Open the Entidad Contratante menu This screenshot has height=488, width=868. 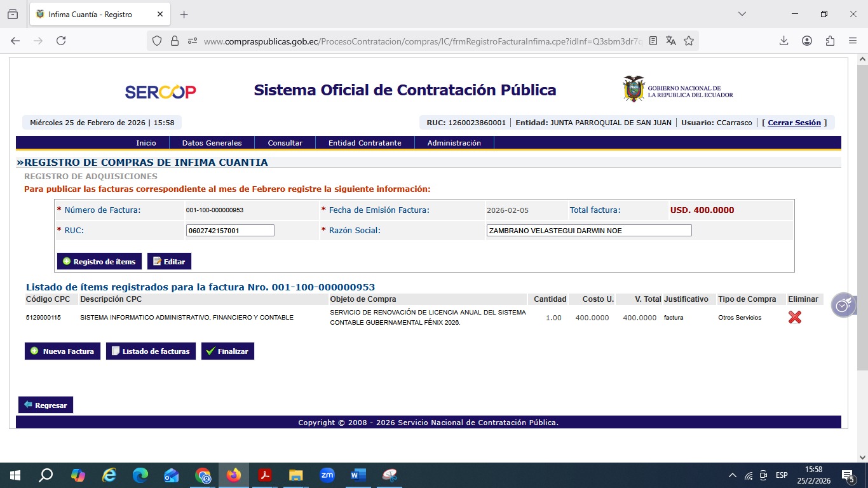tap(365, 143)
